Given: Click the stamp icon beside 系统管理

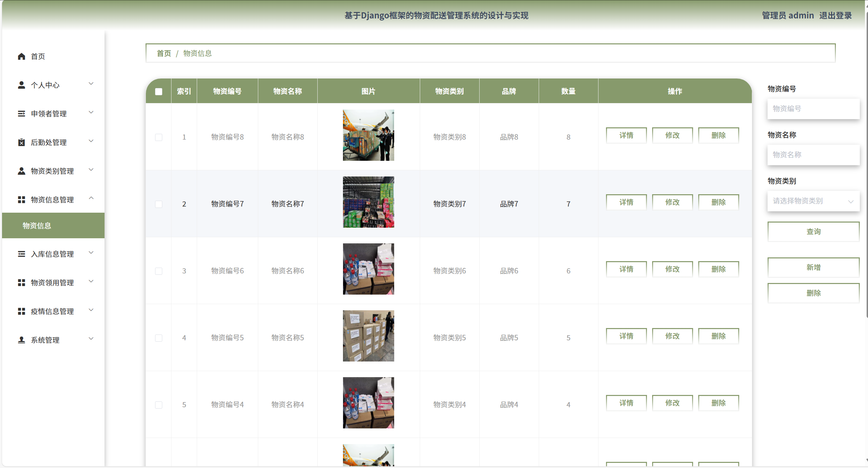Looking at the screenshot, I should [x=22, y=340].
